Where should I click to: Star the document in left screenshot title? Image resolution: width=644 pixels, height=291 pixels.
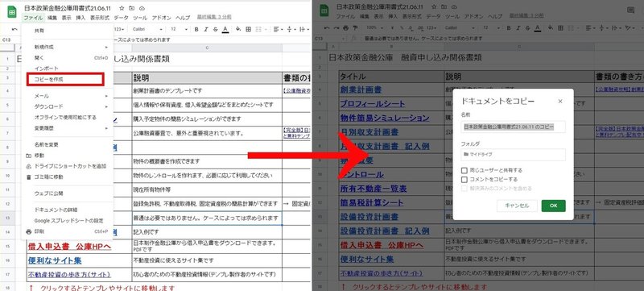[122, 8]
